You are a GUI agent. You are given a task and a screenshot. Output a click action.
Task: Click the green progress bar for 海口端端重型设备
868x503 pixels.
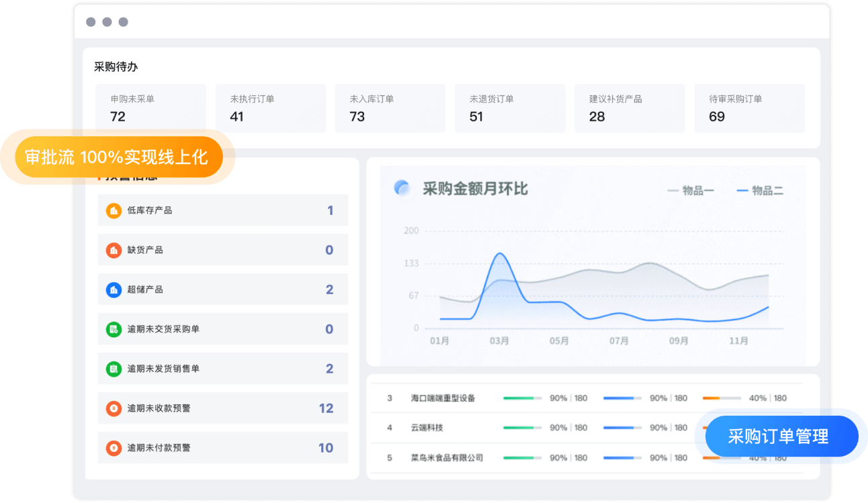(x=522, y=398)
